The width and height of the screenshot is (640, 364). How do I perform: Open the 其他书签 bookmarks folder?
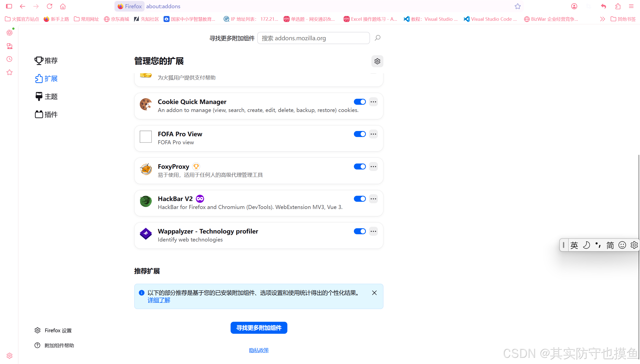point(623,19)
